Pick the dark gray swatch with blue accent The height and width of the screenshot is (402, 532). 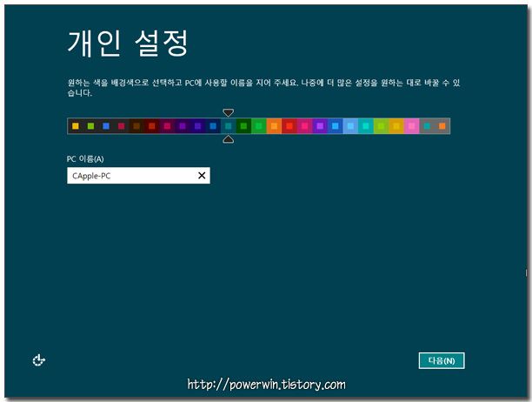106,126
